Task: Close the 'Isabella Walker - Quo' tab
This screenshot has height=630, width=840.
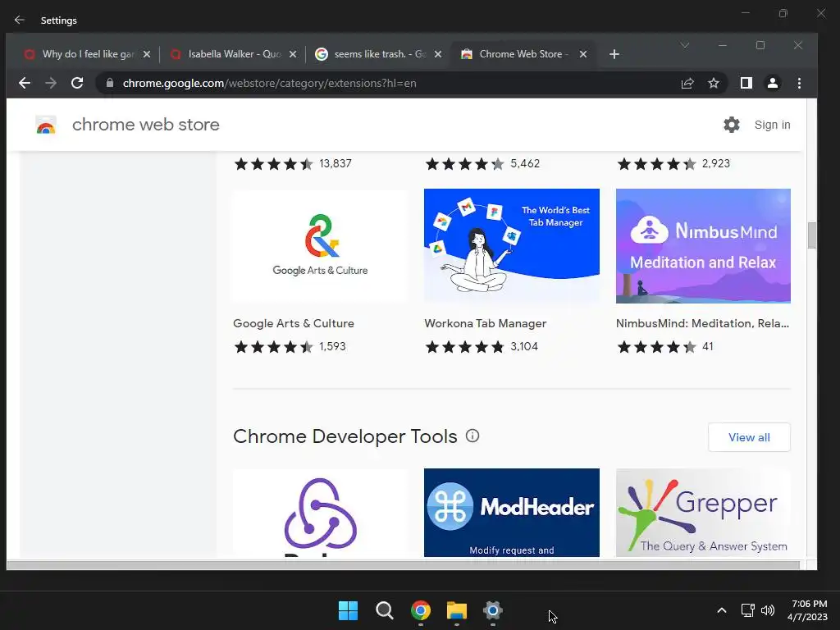Action: (x=293, y=54)
